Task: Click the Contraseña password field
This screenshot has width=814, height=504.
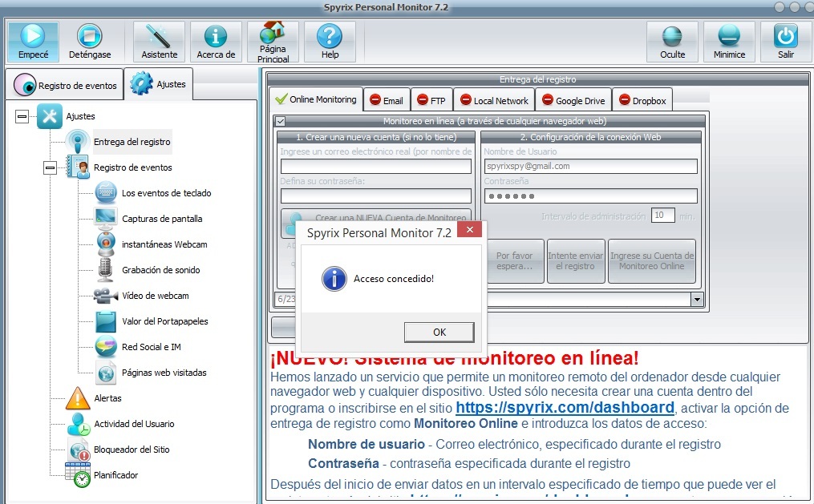Action: 590,196
